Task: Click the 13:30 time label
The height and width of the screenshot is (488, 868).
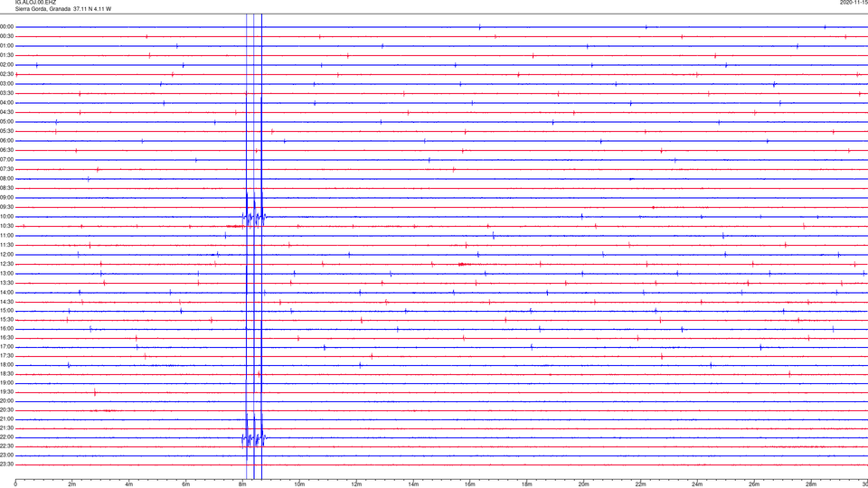Action: (x=7, y=283)
